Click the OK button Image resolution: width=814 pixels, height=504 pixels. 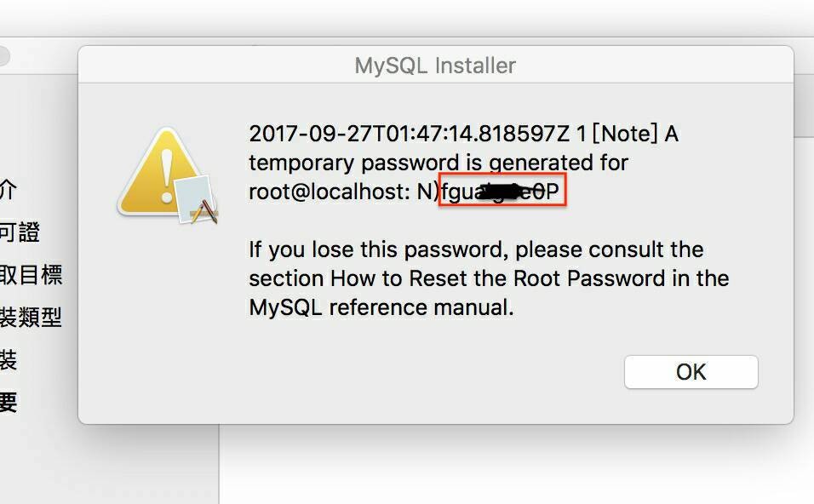(691, 372)
